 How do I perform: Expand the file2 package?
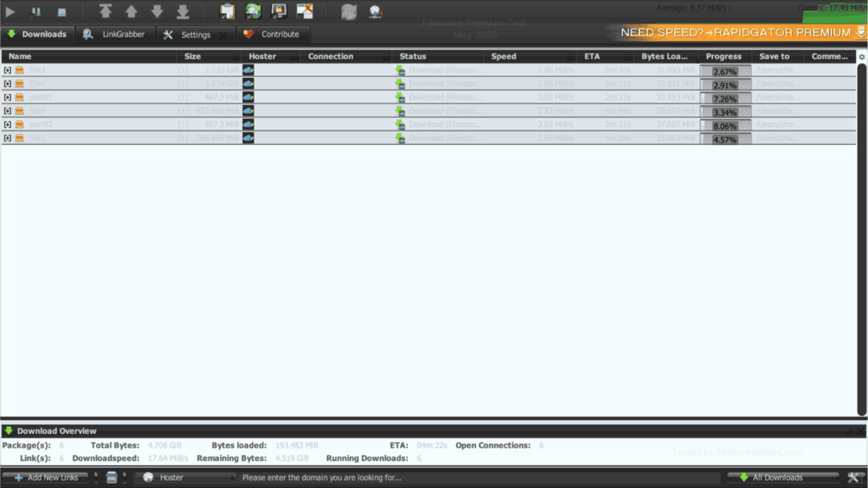[x=7, y=111]
